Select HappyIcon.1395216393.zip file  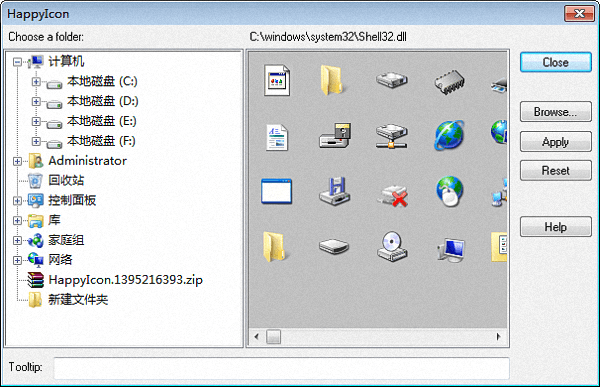(x=126, y=280)
